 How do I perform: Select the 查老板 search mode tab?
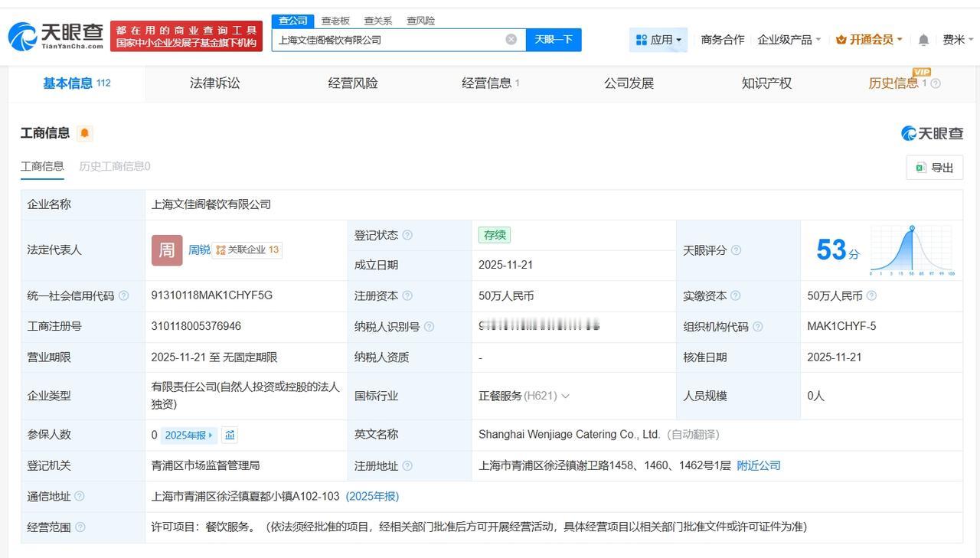pyautogui.click(x=335, y=21)
